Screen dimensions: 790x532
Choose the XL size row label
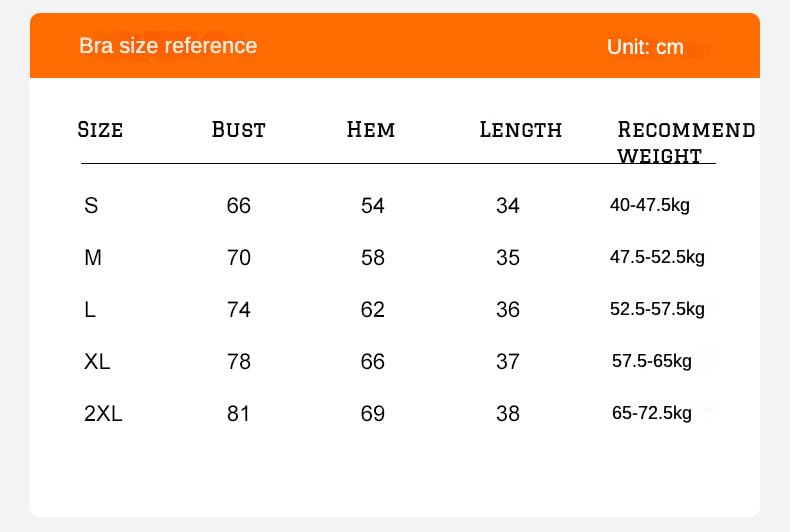(97, 361)
